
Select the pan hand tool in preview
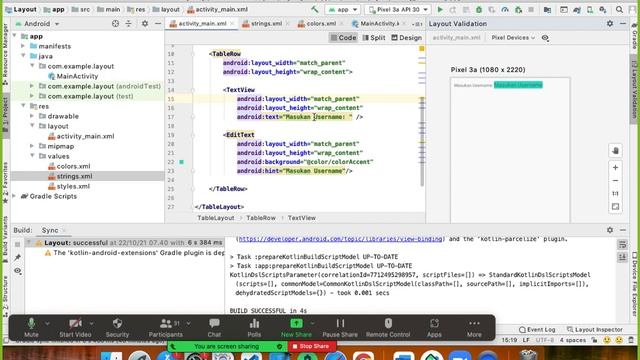pos(616,151)
